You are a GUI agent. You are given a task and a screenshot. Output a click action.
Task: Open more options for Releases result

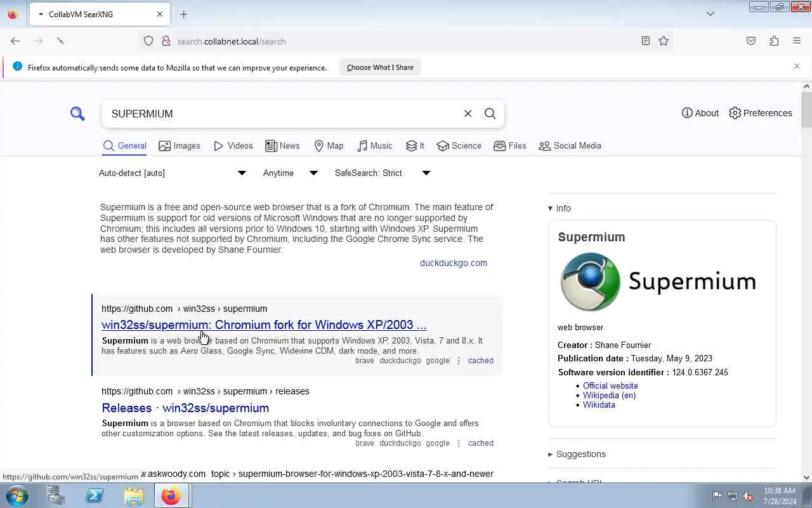coord(459,443)
